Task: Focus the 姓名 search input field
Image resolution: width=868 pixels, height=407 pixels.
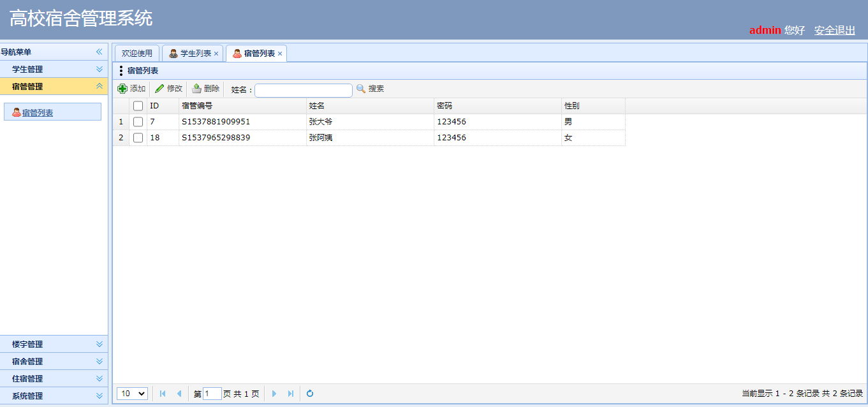Action: coord(304,90)
